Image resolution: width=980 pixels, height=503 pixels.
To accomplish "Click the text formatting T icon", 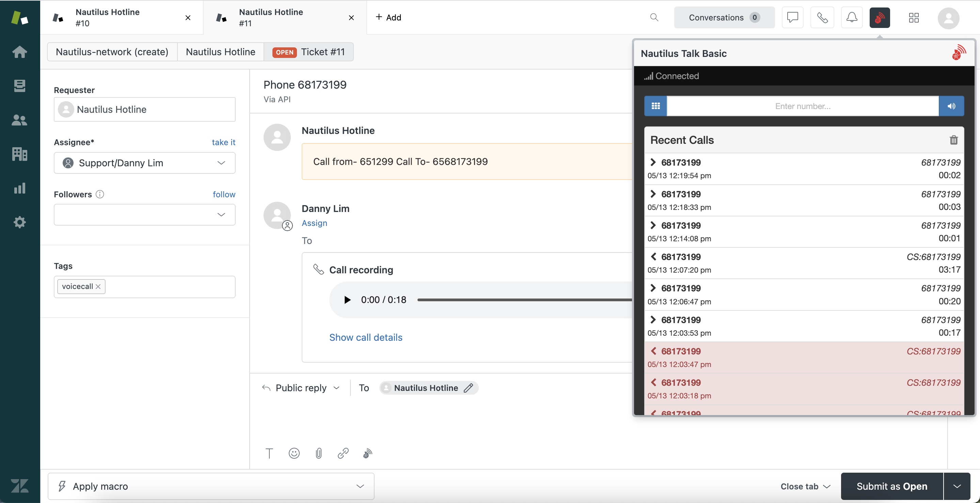I will coord(269,453).
